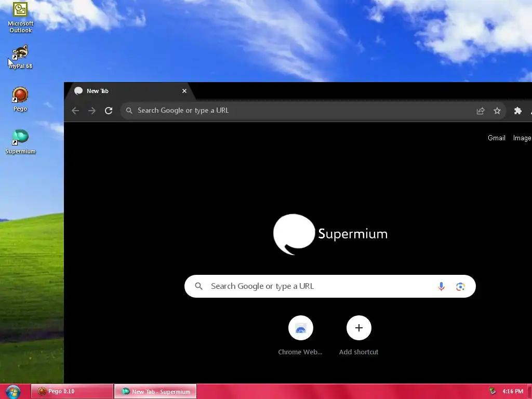Open the Windows Start orb
The height and width of the screenshot is (399, 532).
[x=13, y=392]
